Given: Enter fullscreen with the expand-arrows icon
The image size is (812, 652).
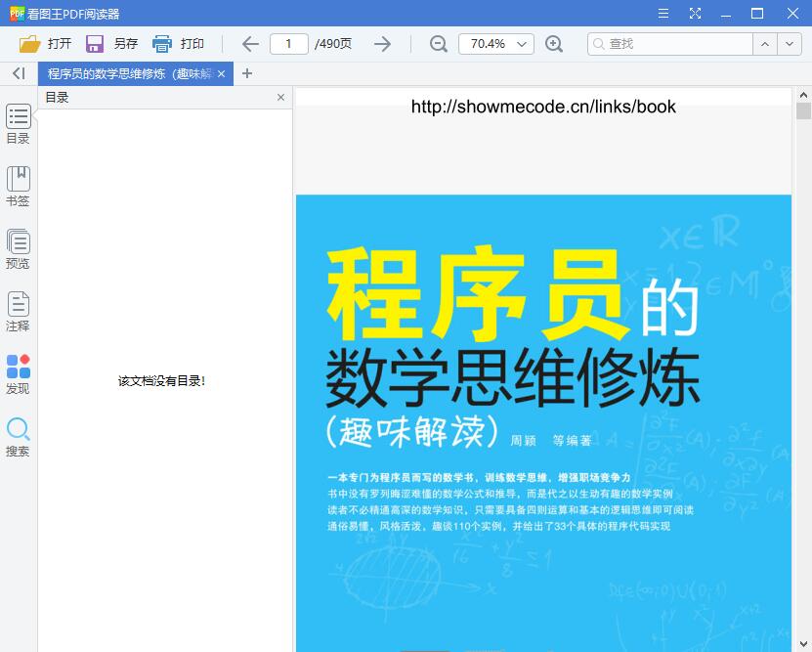Looking at the screenshot, I should tap(695, 14).
